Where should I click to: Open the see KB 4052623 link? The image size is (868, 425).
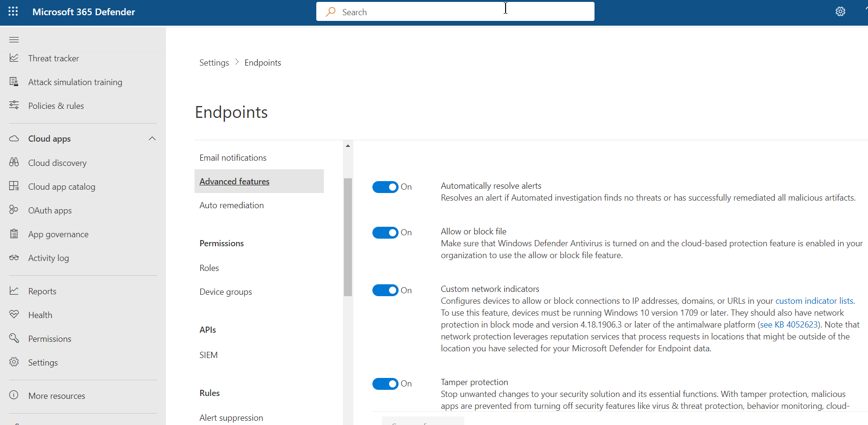[x=788, y=325]
